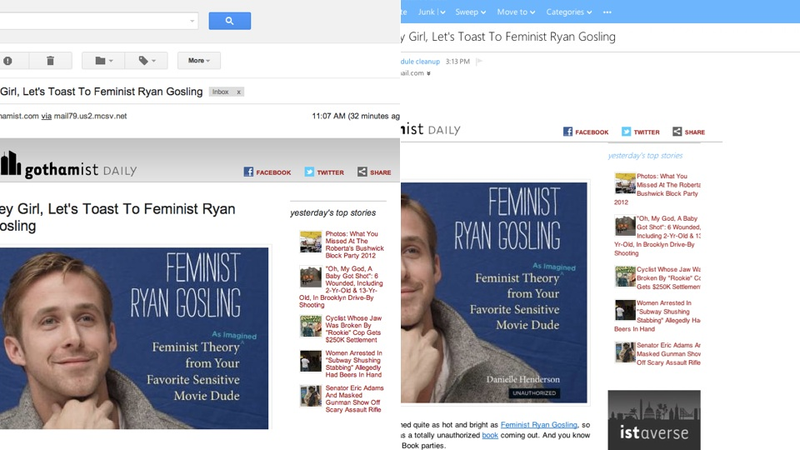Expand the sender details arrow in Outlook
Image resolution: width=800 pixels, height=450 pixels.
point(429,73)
